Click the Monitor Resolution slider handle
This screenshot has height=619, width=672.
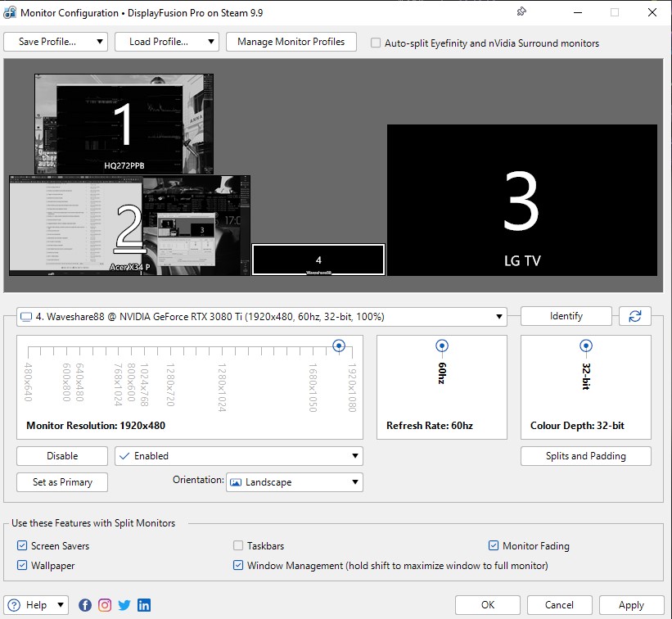pos(339,346)
